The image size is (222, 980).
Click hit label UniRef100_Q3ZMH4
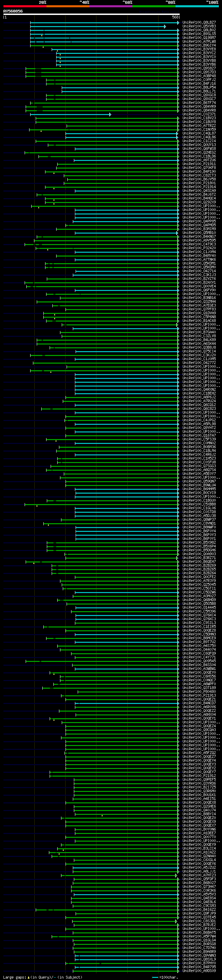(x=199, y=302)
